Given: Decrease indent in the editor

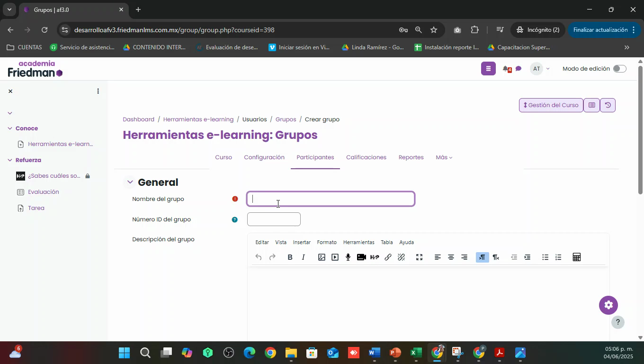Looking at the screenshot, I should coord(514,257).
